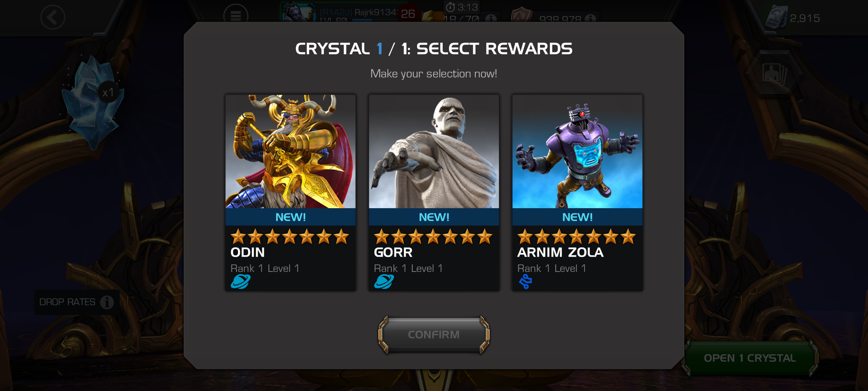Tap the player profile avatar
This screenshot has height=391, width=868.
point(298,12)
